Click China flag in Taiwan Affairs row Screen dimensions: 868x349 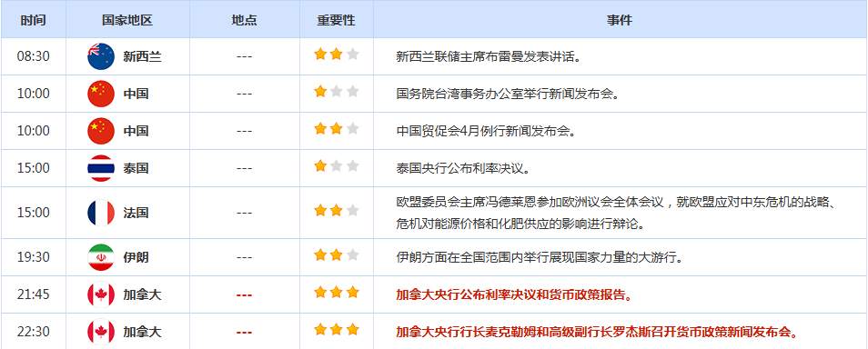(x=101, y=94)
